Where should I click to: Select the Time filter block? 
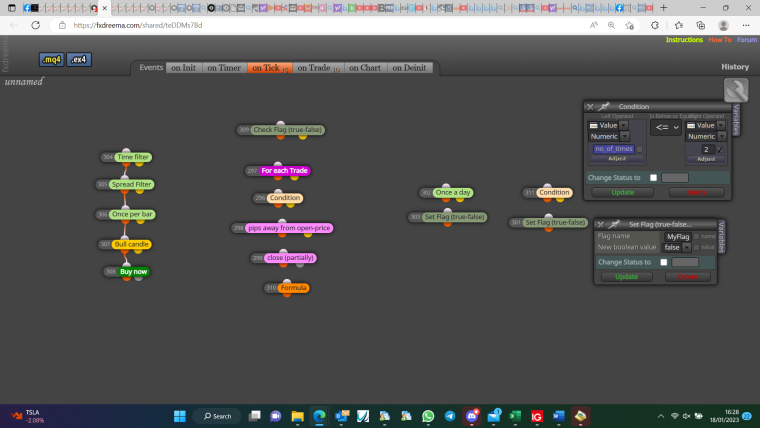(133, 157)
